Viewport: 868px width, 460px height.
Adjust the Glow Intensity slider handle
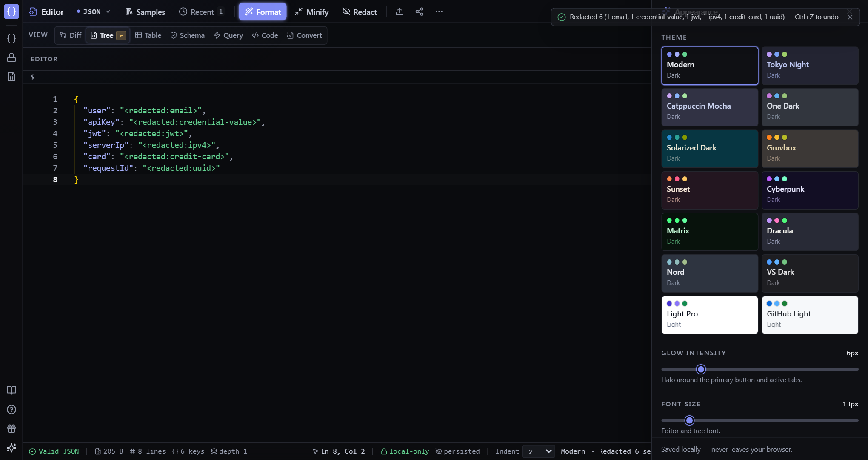pos(701,369)
